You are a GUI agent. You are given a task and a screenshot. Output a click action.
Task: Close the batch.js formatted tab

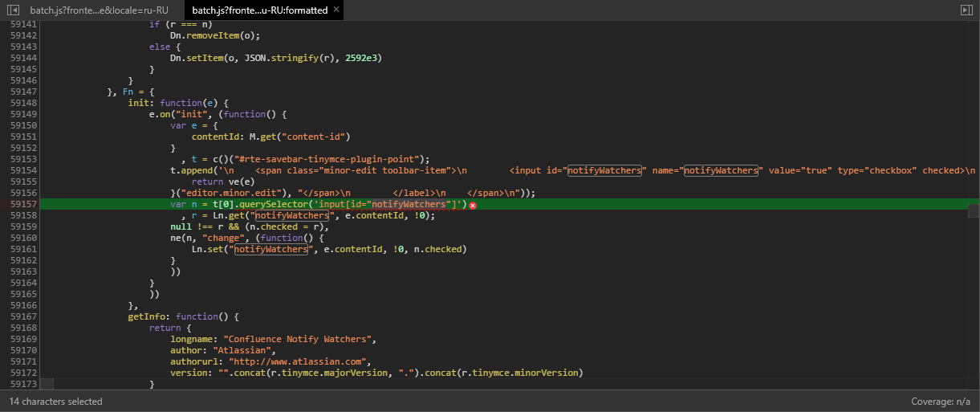336,10
